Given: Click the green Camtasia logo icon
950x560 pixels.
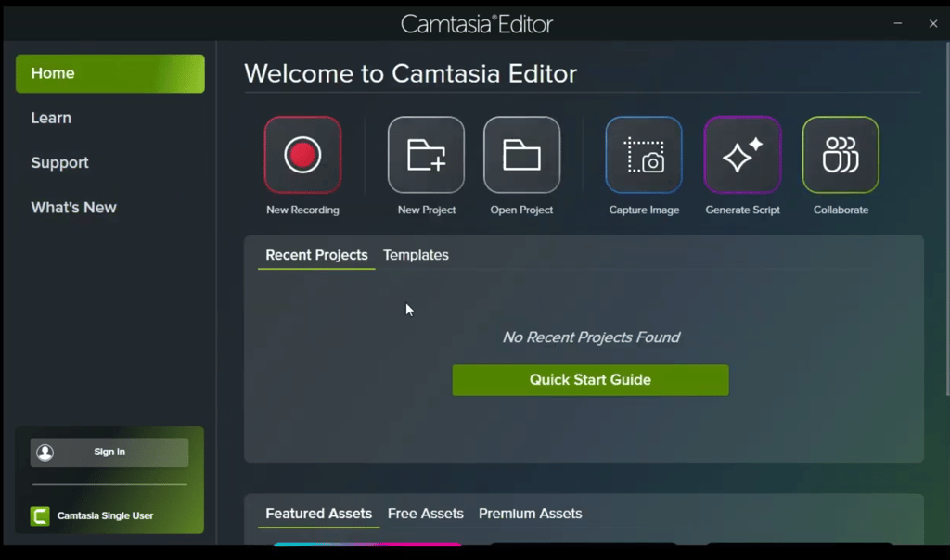Looking at the screenshot, I should [x=40, y=515].
